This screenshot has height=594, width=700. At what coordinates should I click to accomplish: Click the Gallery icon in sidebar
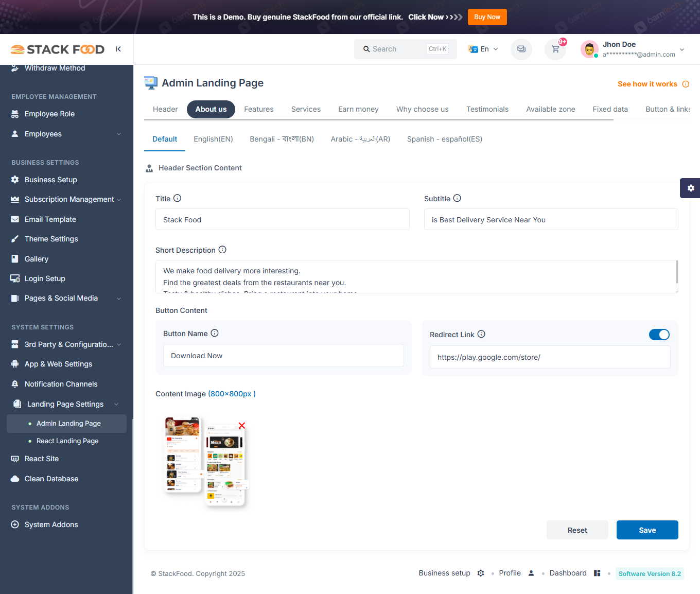15,259
